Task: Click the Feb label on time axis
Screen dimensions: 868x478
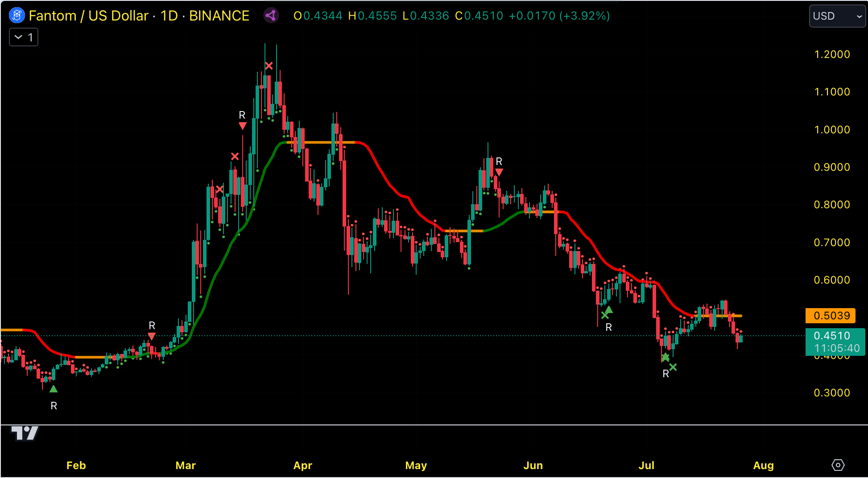Action: click(76, 466)
